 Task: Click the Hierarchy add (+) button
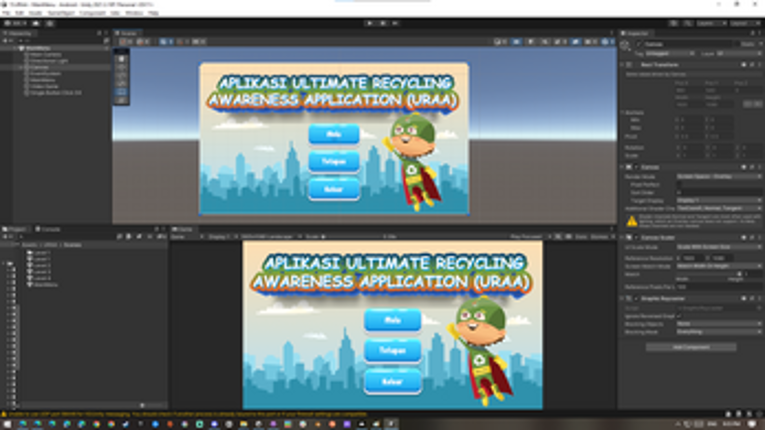pos(6,41)
